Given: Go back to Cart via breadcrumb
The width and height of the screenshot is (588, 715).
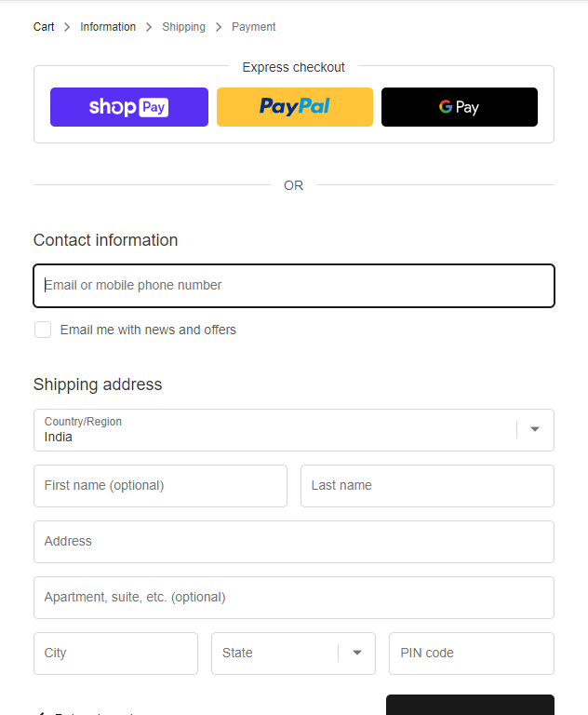Looking at the screenshot, I should click(x=44, y=27).
